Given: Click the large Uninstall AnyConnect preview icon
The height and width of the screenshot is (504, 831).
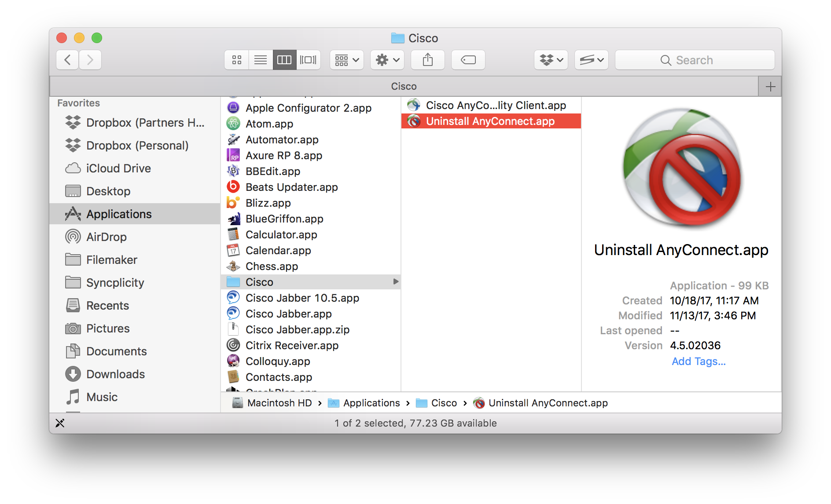Looking at the screenshot, I should pyautogui.click(x=681, y=168).
